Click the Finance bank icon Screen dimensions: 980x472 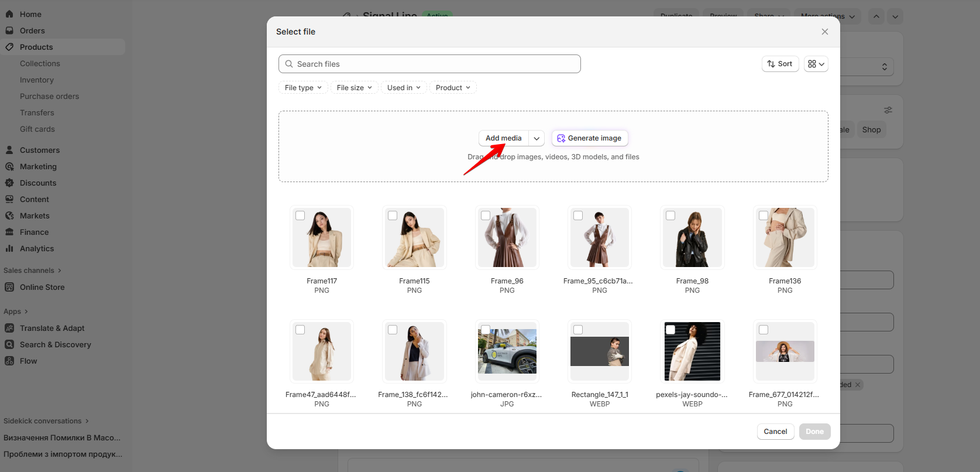pyautogui.click(x=9, y=232)
